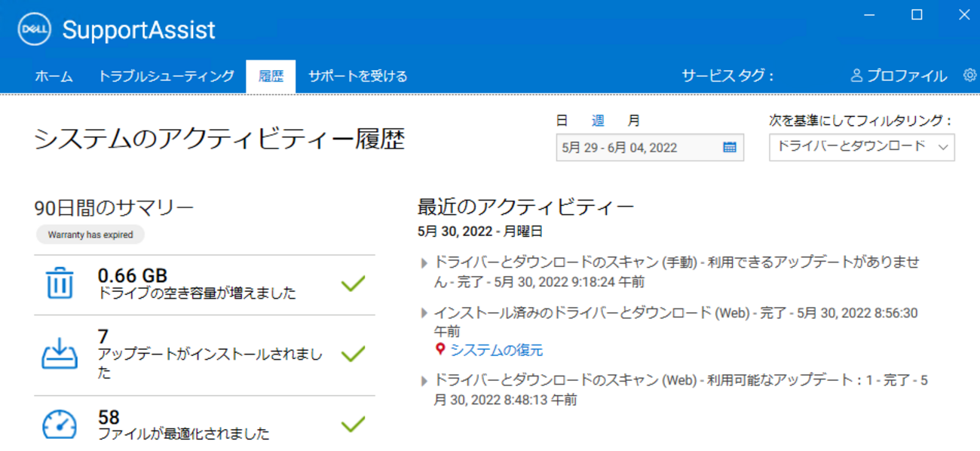Viewport: 980px width, 451px height.
Task: Open サポートを受ける tab
Action: pyautogui.click(x=358, y=76)
